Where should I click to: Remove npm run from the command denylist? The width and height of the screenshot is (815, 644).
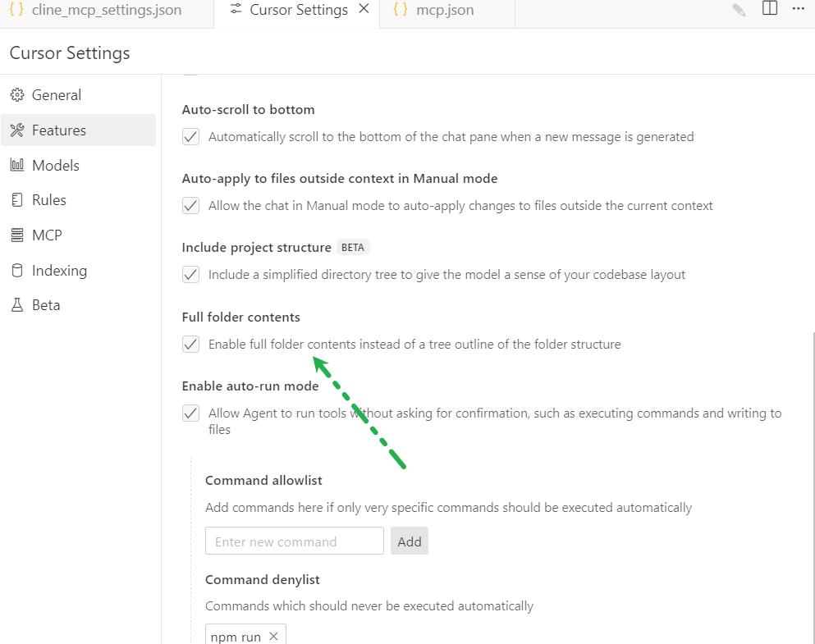tap(274, 637)
